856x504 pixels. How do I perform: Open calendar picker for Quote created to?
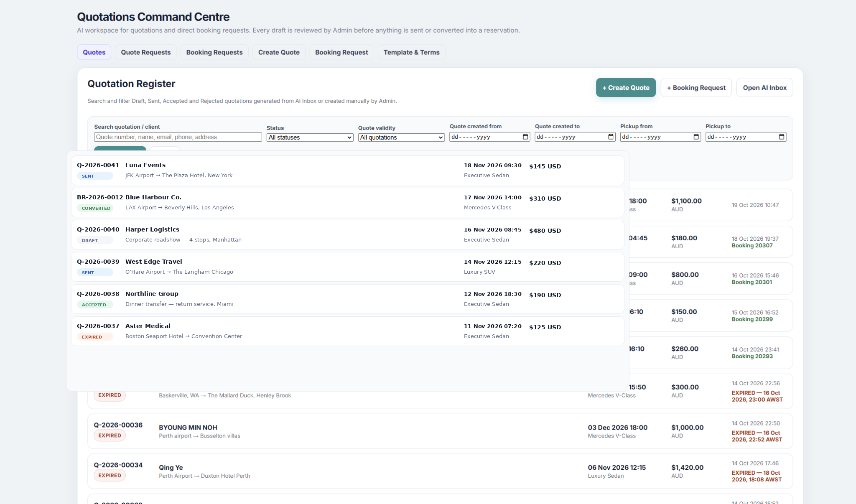611,137
